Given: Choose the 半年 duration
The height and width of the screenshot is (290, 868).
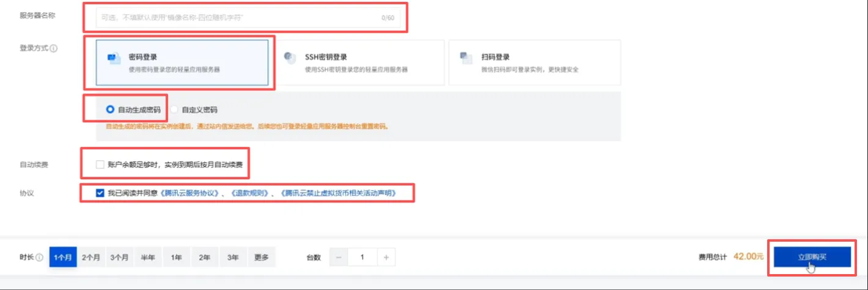Looking at the screenshot, I should coord(148,258).
